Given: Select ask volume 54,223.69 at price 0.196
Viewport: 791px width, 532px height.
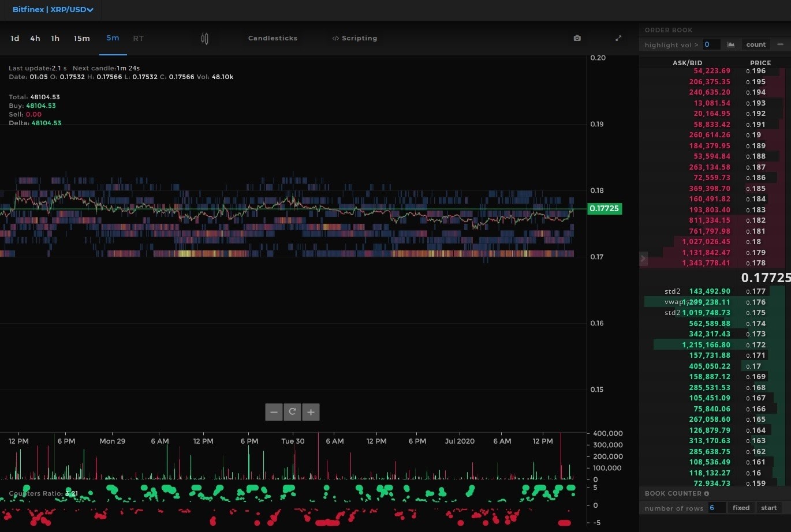Looking at the screenshot, I should [x=712, y=71].
